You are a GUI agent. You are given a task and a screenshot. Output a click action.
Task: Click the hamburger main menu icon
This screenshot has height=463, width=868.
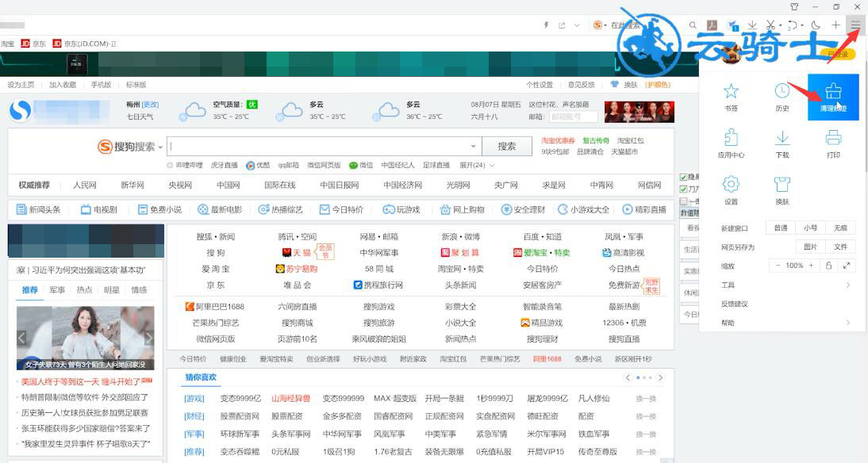(x=856, y=25)
